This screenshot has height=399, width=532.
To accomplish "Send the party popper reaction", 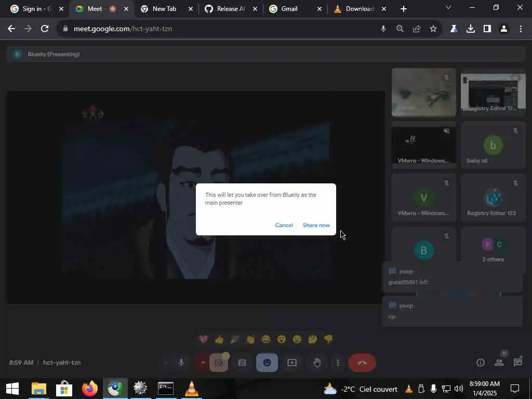I will click(235, 339).
